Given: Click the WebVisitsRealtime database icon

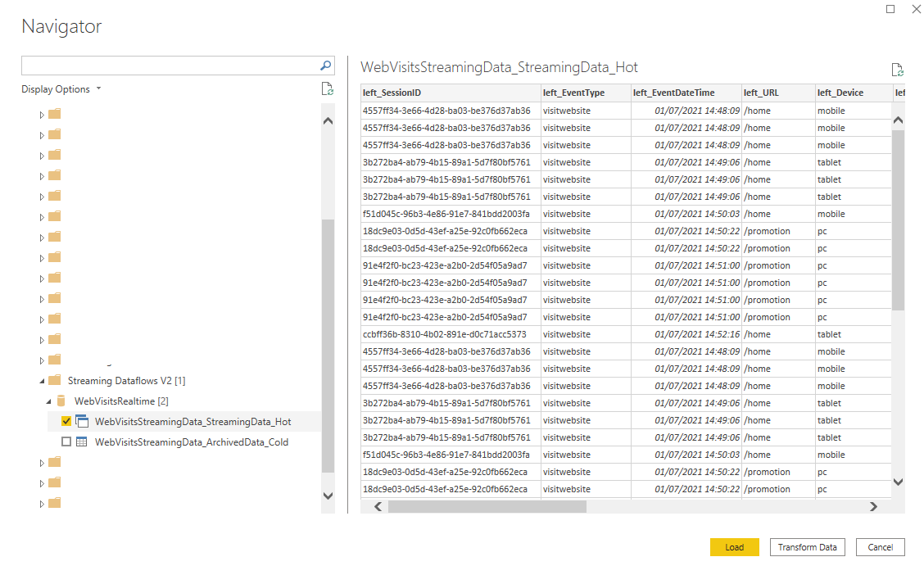Looking at the screenshot, I should [x=61, y=401].
